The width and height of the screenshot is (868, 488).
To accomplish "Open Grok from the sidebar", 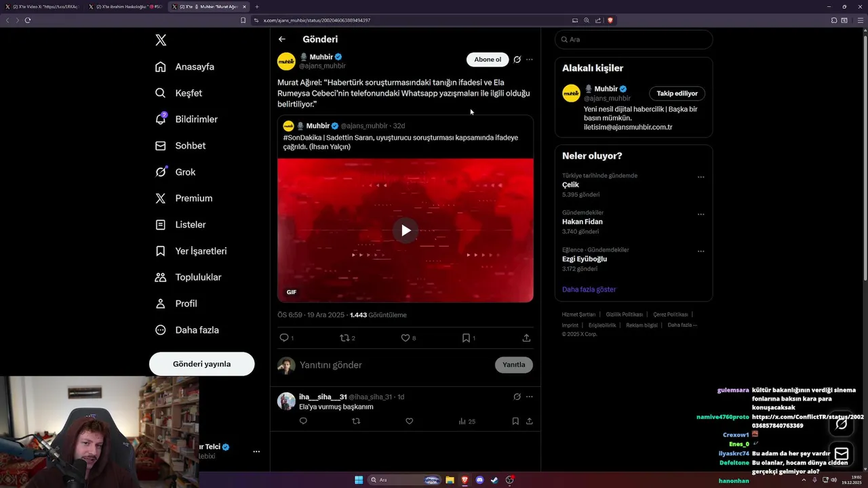I will [x=175, y=172].
